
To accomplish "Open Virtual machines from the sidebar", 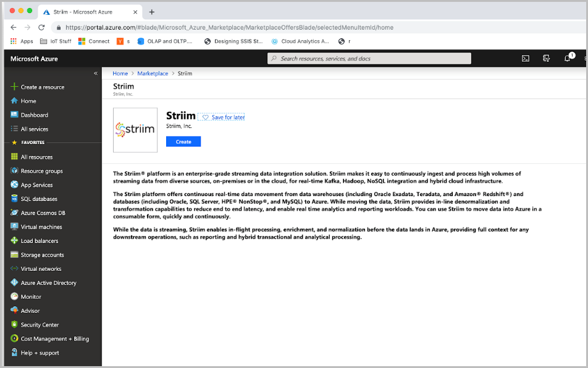I will [43, 226].
